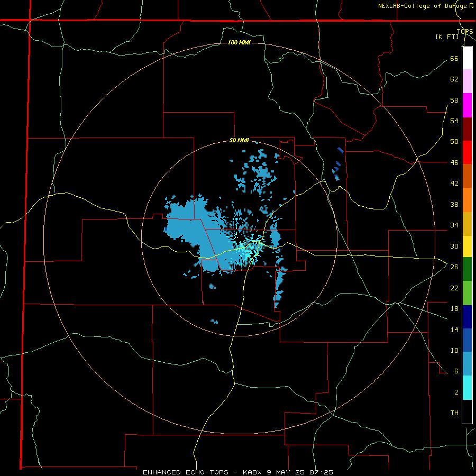This screenshot has height=476, width=476.
Task: Click the medium blue legend swatch
Action: point(467,340)
